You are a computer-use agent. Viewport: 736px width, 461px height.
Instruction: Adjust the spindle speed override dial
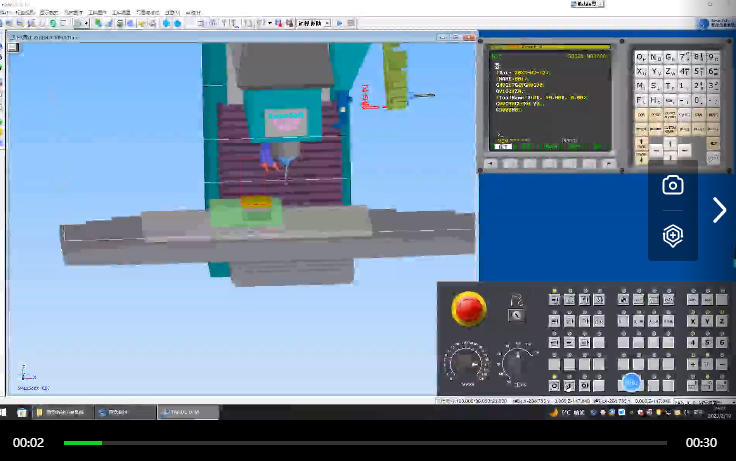click(x=518, y=364)
